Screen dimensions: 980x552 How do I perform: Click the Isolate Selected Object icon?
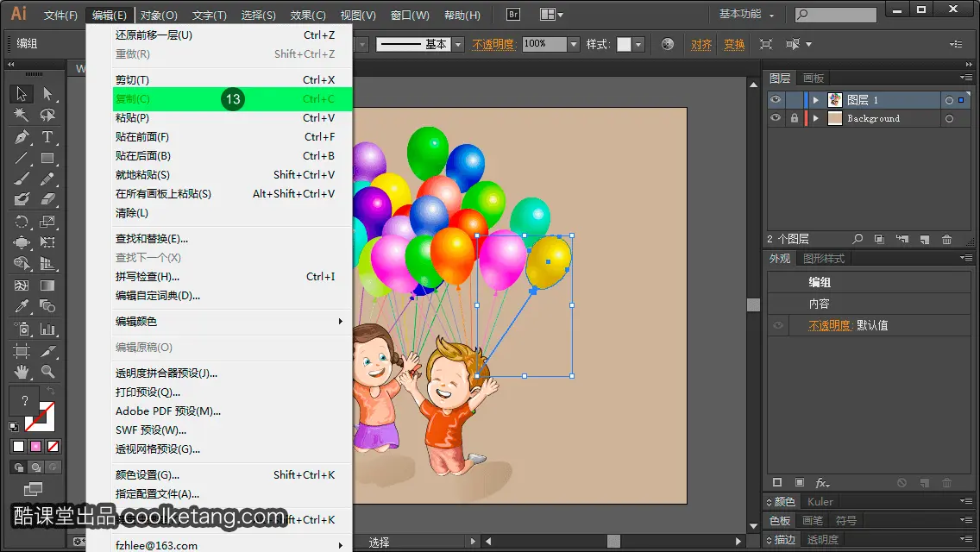(766, 44)
